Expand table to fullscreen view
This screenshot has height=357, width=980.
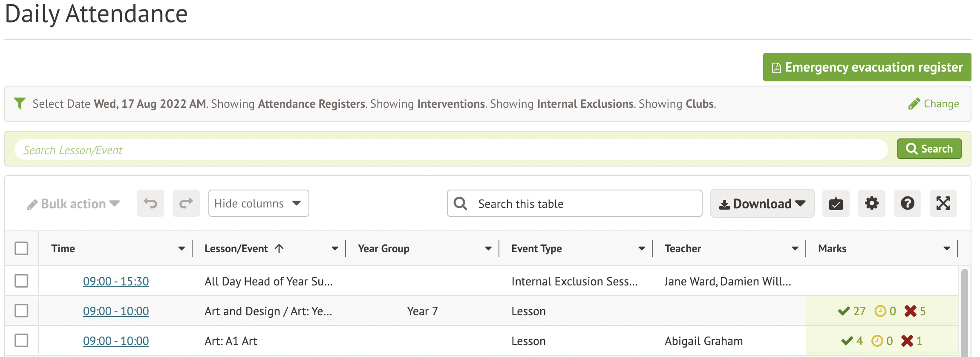click(x=943, y=203)
